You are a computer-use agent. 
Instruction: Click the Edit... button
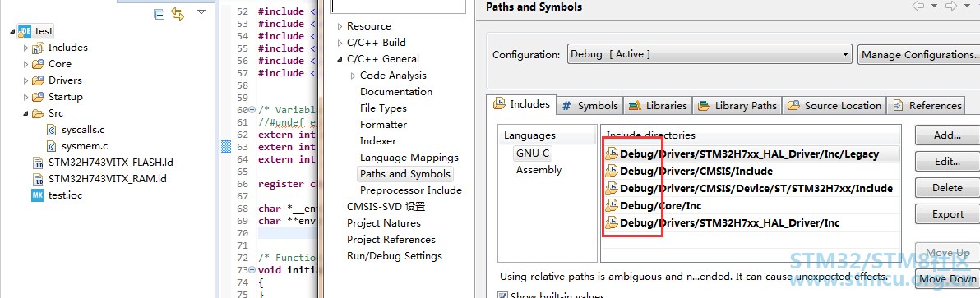click(947, 162)
